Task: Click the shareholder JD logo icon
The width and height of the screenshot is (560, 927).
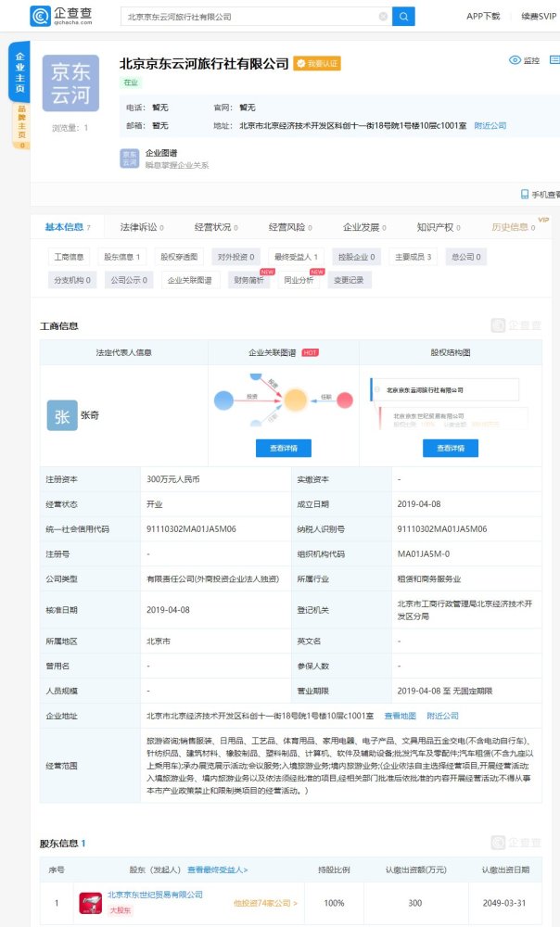Action: click(91, 903)
